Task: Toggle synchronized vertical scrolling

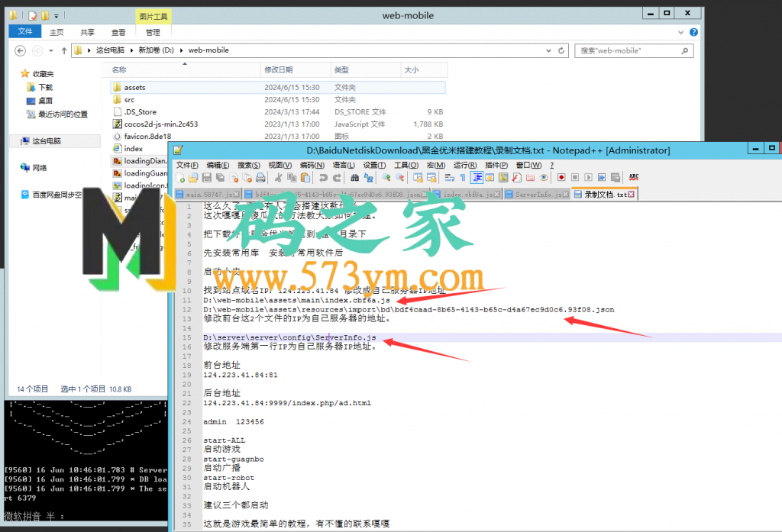Action: [418, 178]
